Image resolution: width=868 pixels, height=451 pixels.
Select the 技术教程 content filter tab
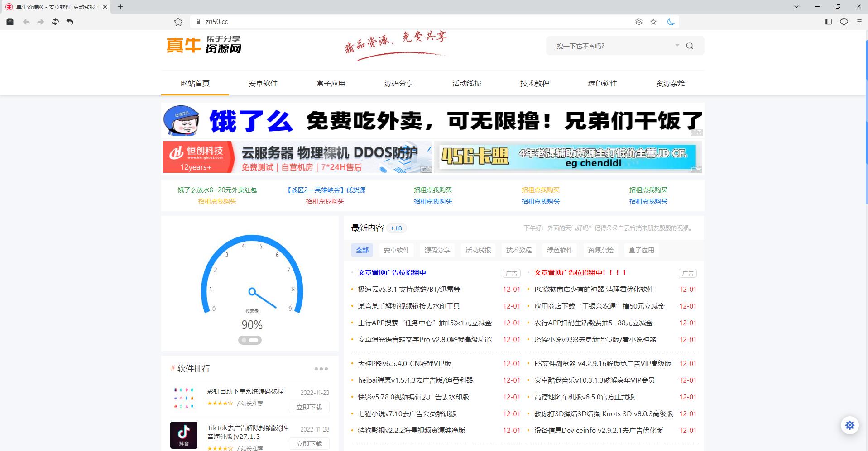519,250
